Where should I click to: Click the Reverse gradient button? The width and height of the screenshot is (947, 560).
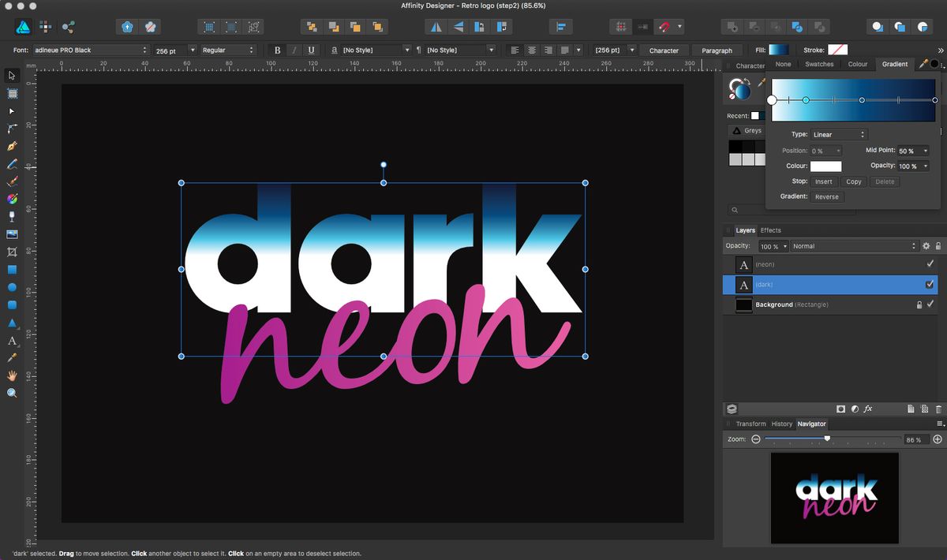tap(827, 196)
